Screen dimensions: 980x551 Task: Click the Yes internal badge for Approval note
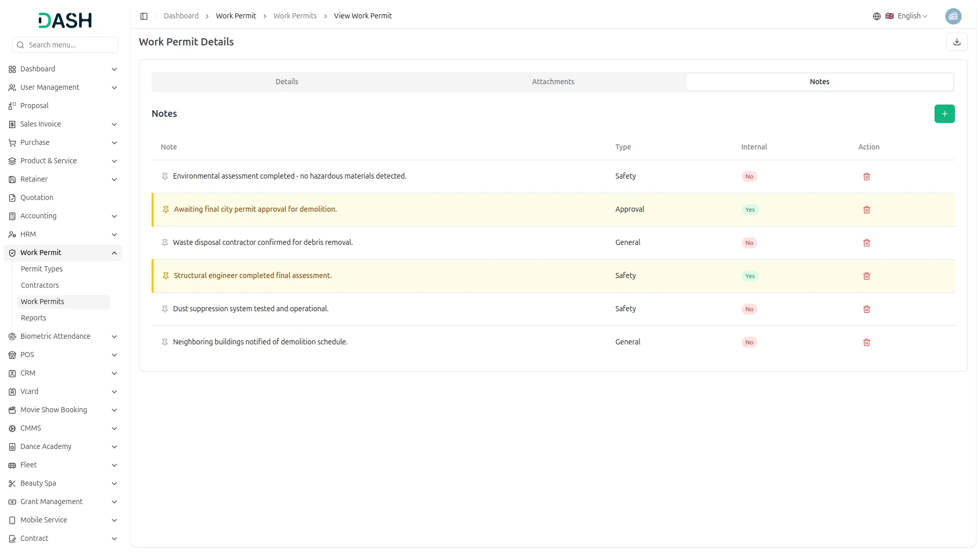(x=750, y=210)
